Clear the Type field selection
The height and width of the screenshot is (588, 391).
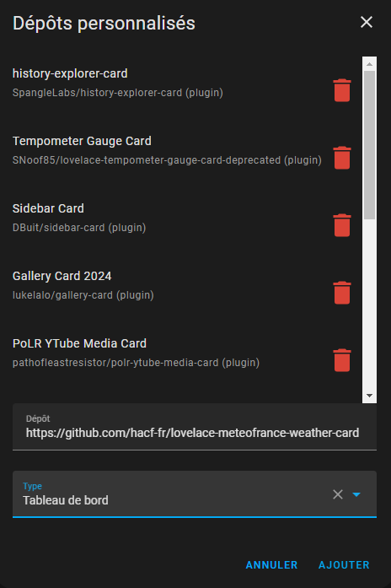pyautogui.click(x=338, y=494)
